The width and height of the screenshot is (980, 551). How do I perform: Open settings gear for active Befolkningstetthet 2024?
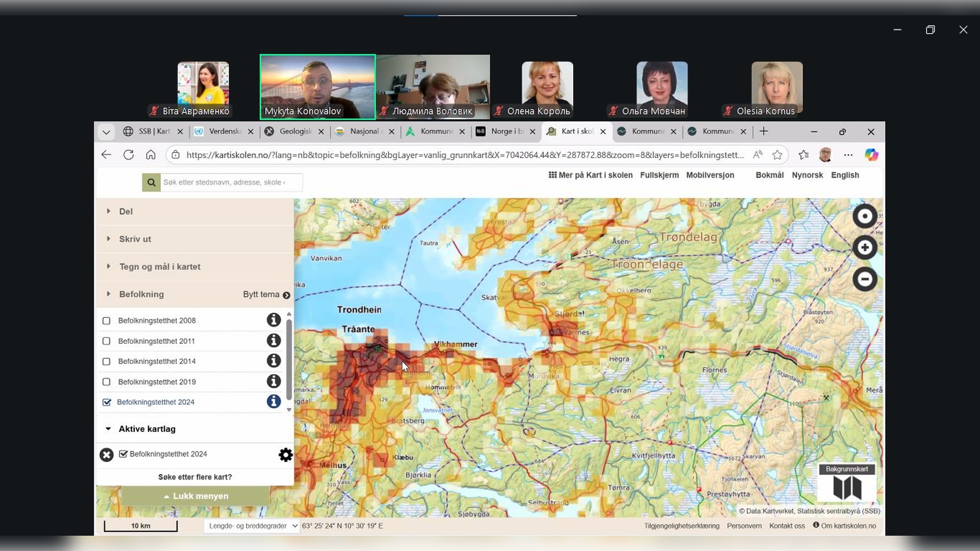click(x=286, y=455)
